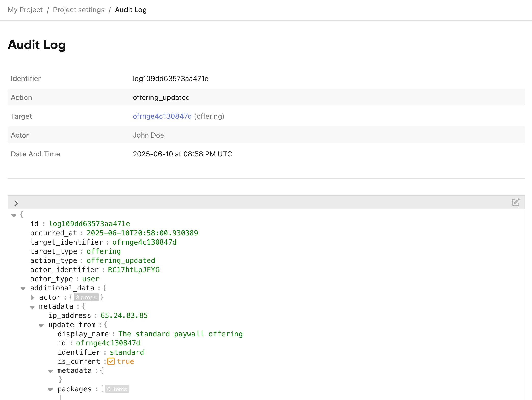Viewport: 532px width, 400px height.
Task: Collapse the additional_data object
Action: (23, 288)
